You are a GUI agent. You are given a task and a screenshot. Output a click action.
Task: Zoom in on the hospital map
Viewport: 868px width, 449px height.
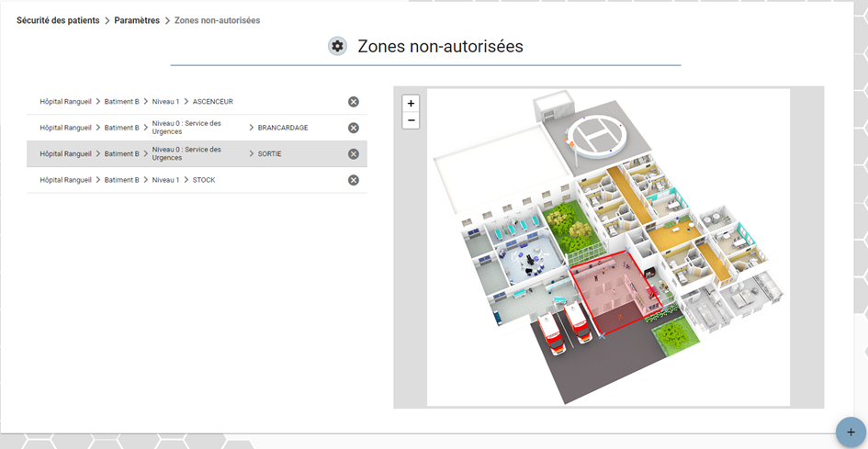[x=411, y=104]
